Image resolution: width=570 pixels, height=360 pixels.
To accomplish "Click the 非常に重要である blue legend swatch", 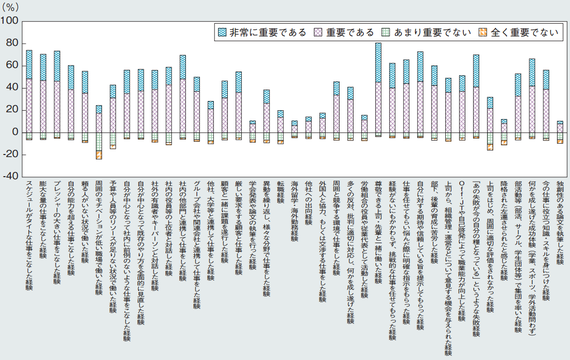I will point(222,33).
